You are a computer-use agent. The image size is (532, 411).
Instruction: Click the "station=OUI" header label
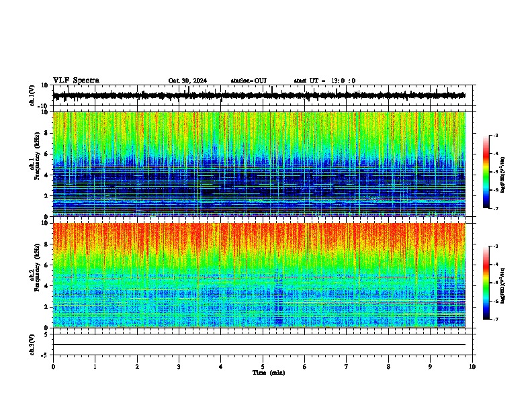tap(249, 81)
